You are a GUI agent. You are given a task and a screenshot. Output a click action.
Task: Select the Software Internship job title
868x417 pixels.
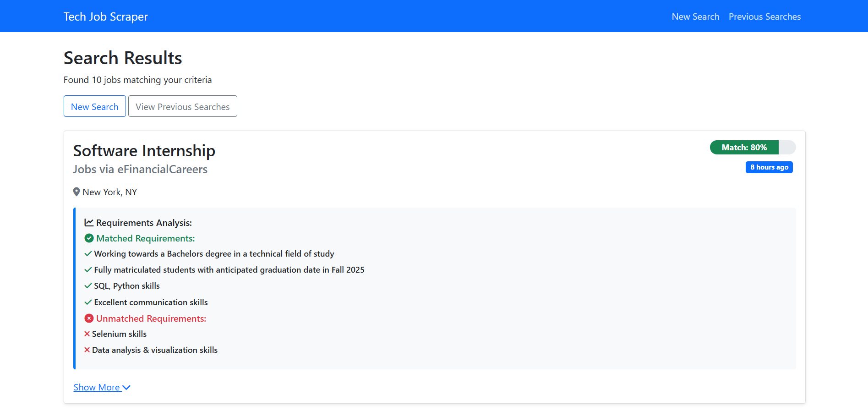pos(144,151)
